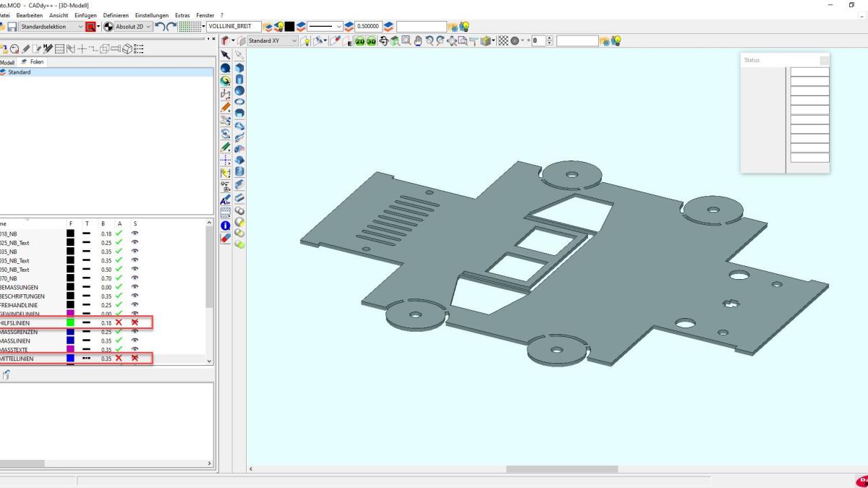Switch to 2D view mode button
This screenshot has width=868, height=488.
[x=359, y=41]
